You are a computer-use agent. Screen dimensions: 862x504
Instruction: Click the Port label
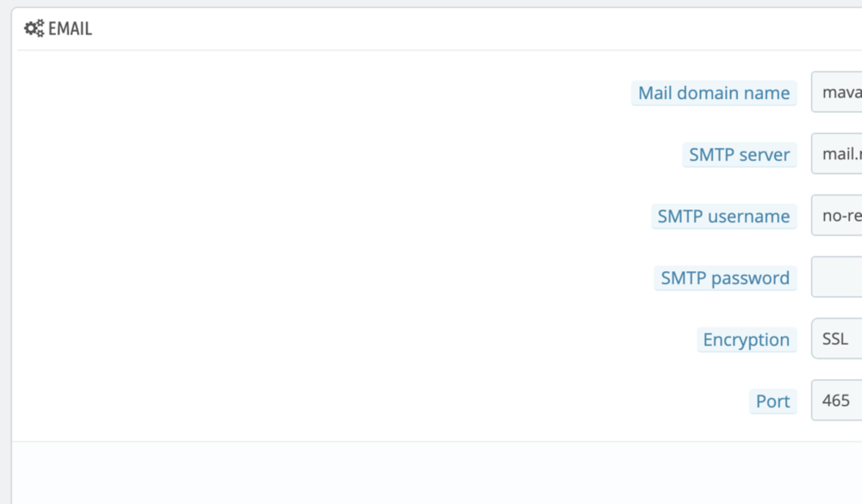[x=772, y=401]
